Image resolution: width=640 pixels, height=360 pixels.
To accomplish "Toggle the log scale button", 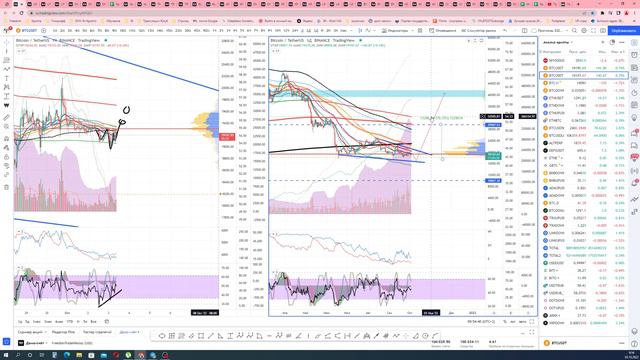I will pos(513,322).
